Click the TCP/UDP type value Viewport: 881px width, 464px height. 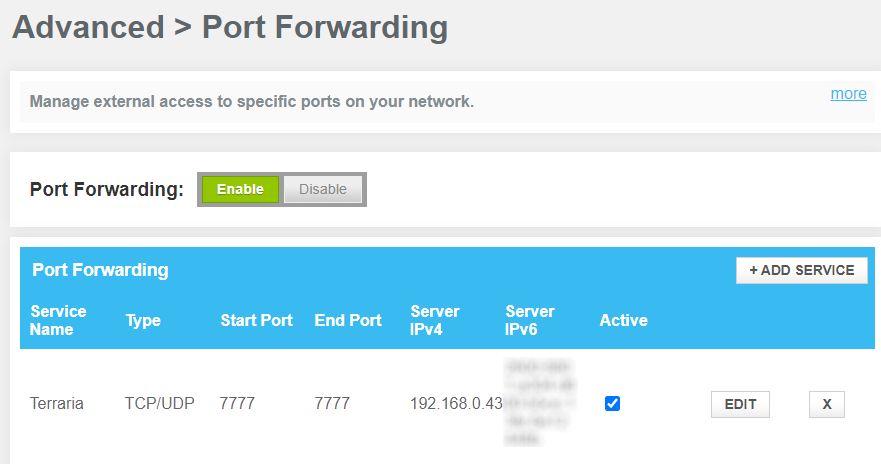(x=160, y=404)
